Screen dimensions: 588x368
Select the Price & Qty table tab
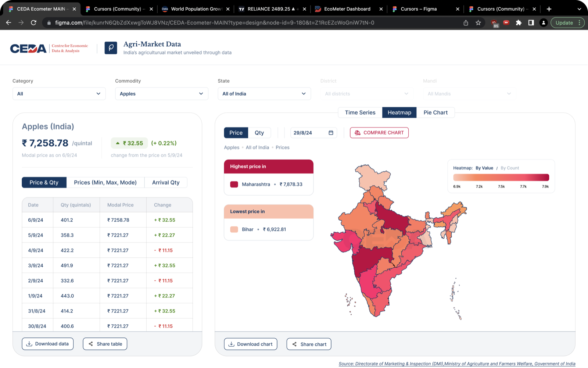pos(44,182)
